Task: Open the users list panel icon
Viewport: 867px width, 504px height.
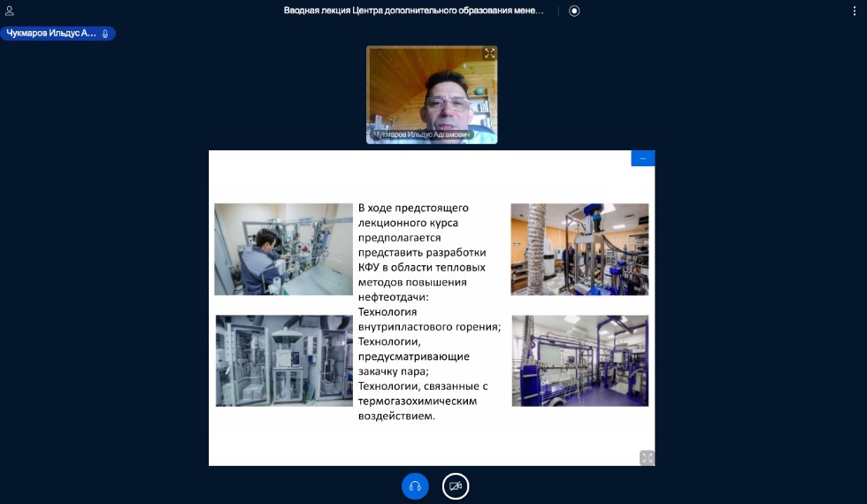Action: [x=10, y=11]
